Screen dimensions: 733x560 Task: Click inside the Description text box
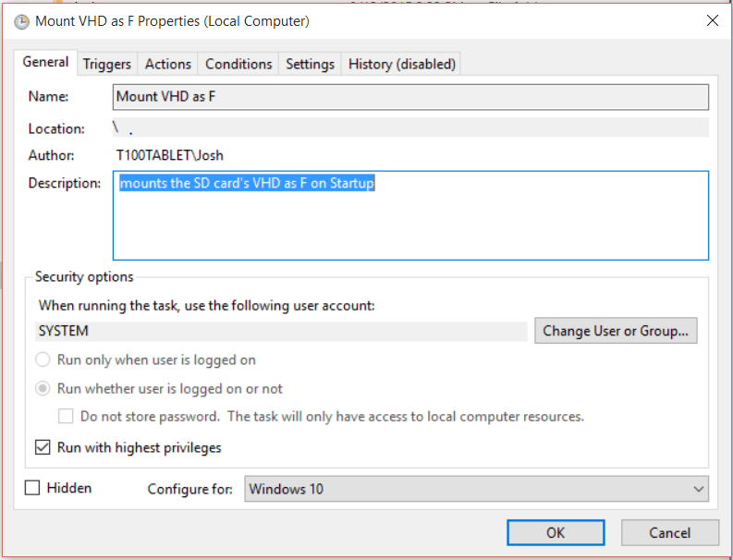pos(410,215)
